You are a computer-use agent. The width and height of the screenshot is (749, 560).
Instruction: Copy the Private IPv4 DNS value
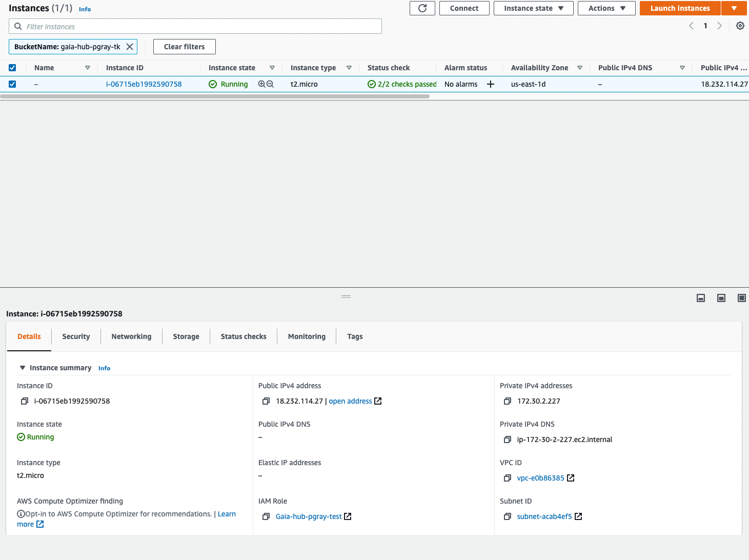click(x=508, y=439)
